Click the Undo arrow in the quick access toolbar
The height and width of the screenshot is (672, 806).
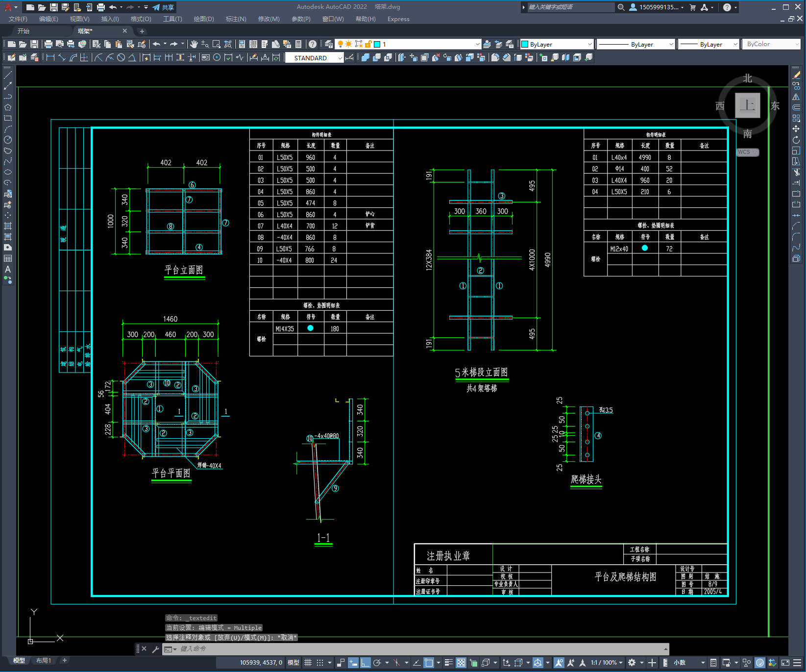pyautogui.click(x=113, y=7)
